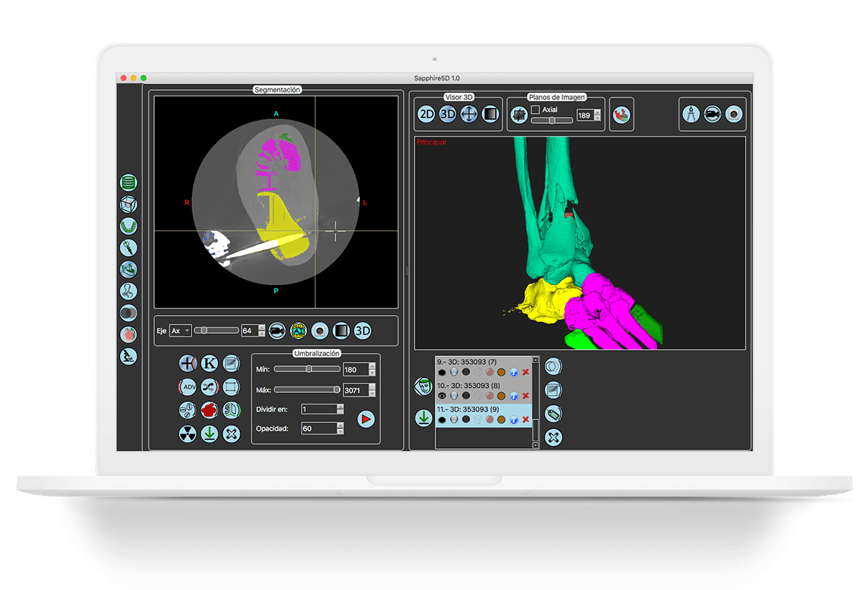
Task: Run thresholding with the red play button
Action: pyautogui.click(x=366, y=418)
